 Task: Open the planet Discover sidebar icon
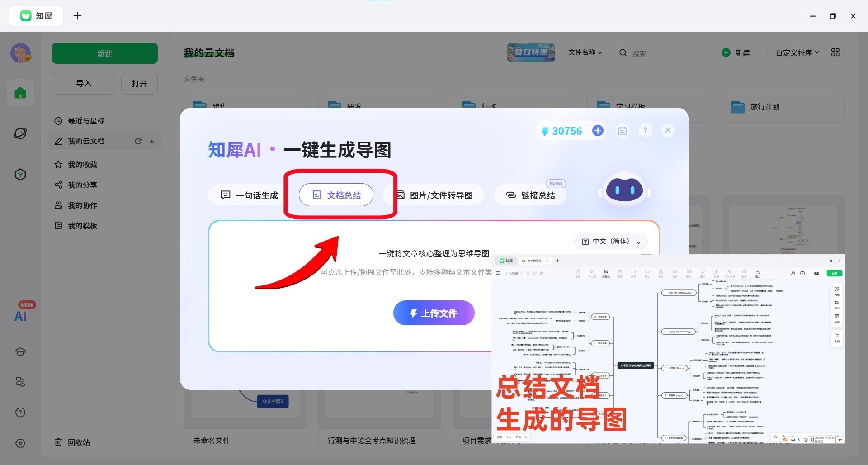pos(20,133)
